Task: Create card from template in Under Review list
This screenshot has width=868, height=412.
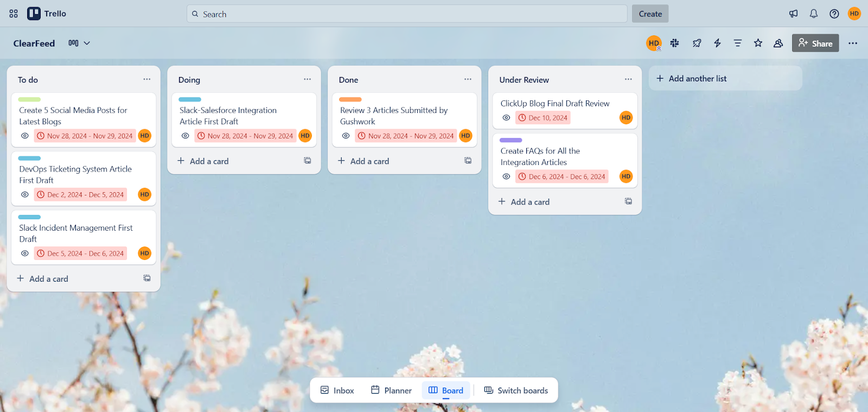Action: pos(628,201)
